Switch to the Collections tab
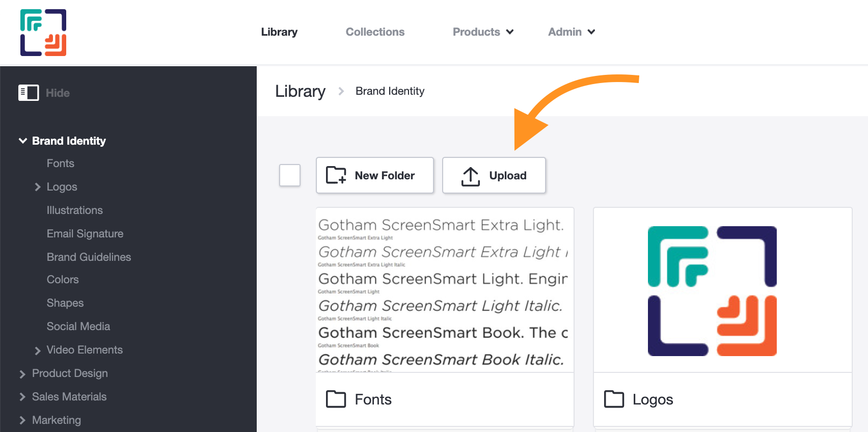 tap(375, 32)
